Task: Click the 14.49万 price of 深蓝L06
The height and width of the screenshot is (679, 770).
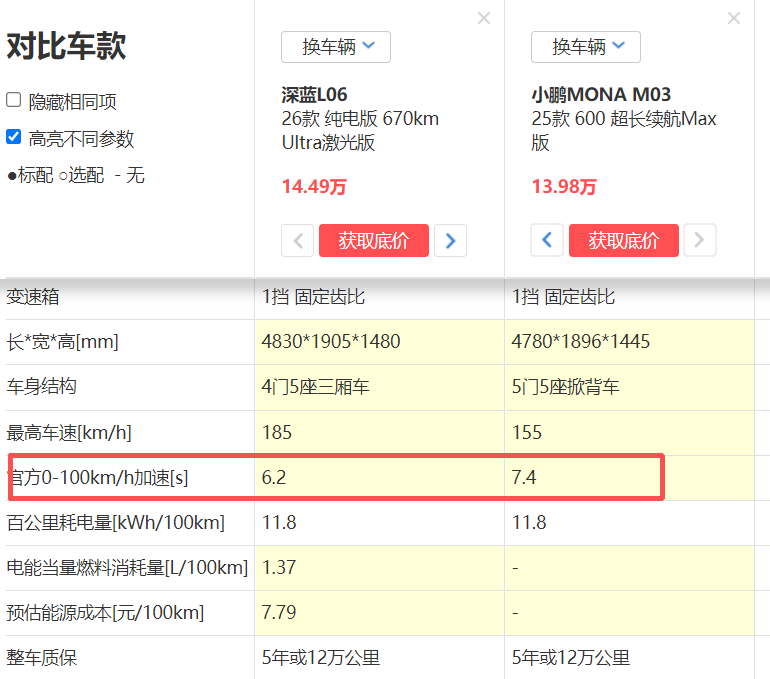Action: (314, 186)
